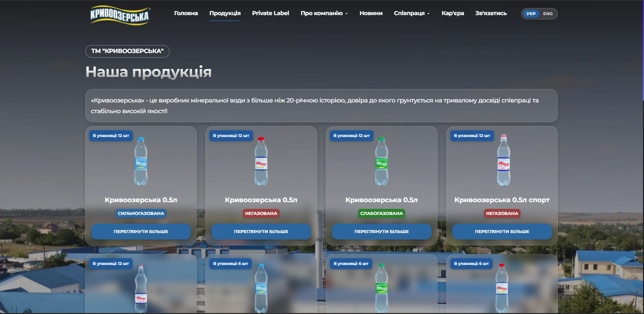Screen dimensions: 644x314
Task: Switch language to ENG
Action: (x=548, y=14)
